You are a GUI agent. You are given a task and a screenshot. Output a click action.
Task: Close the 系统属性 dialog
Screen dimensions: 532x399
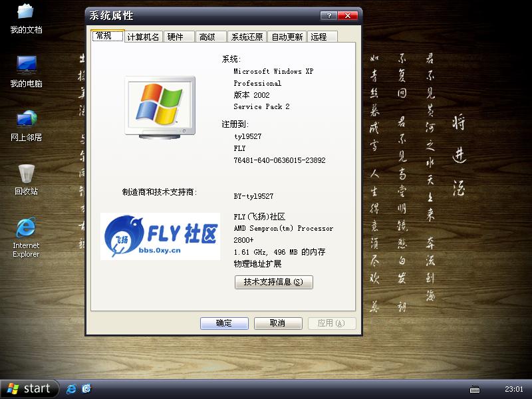pos(348,15)
